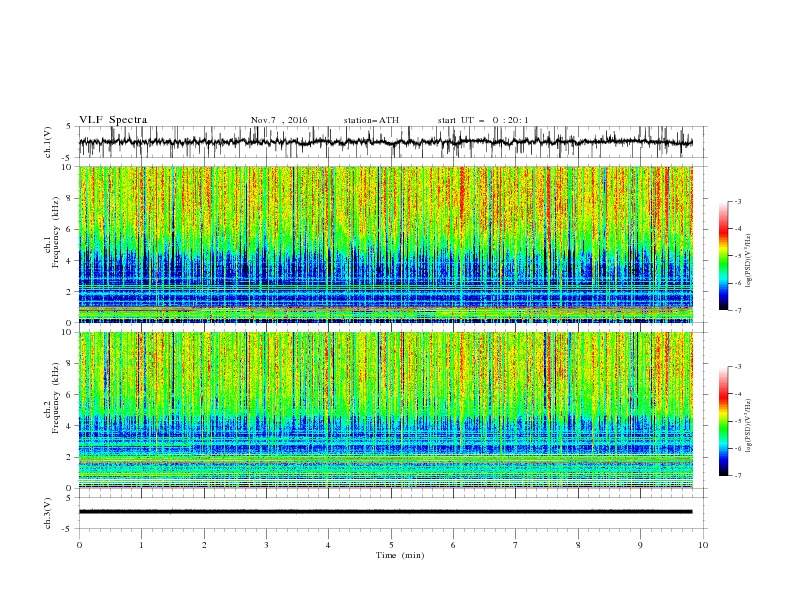Viewport: 792px width, 612px height.
Task: Click time-axis tick label "9"
Action: pos(640,545)
